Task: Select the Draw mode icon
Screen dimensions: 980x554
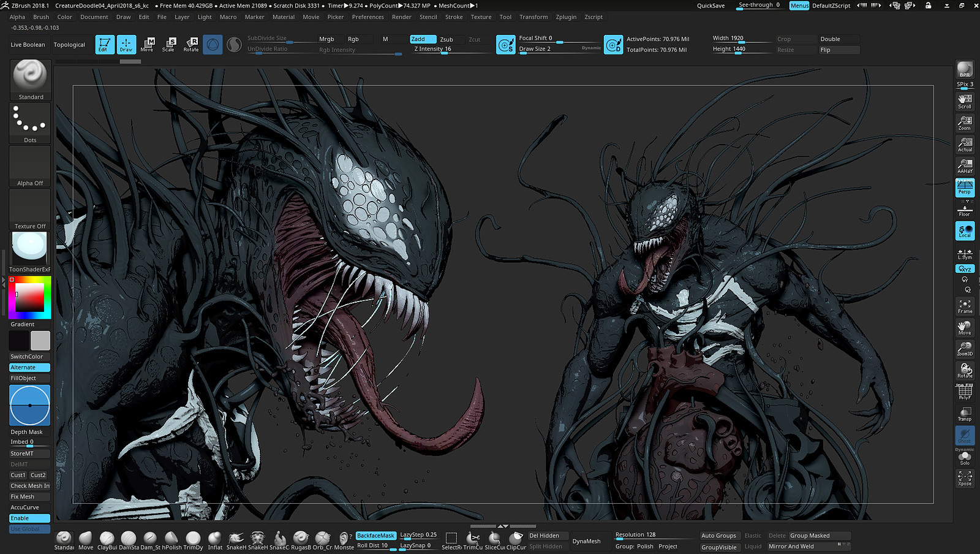Action: point(126,44)
